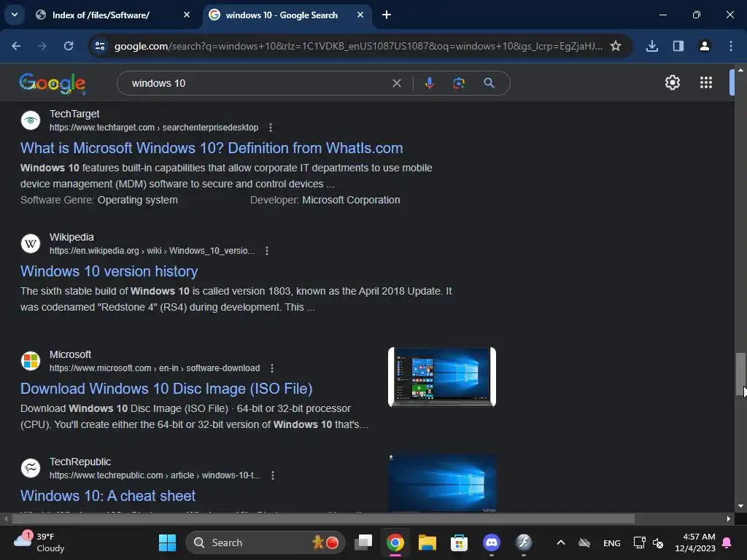Click the en.wikipedia.org breadcrumb URL
This screenshot has width=747, height=560.
[x=152, y=251]
